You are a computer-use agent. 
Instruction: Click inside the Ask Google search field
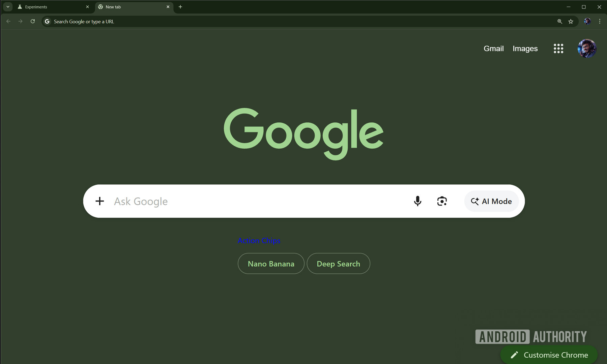(x=236, y=201)
